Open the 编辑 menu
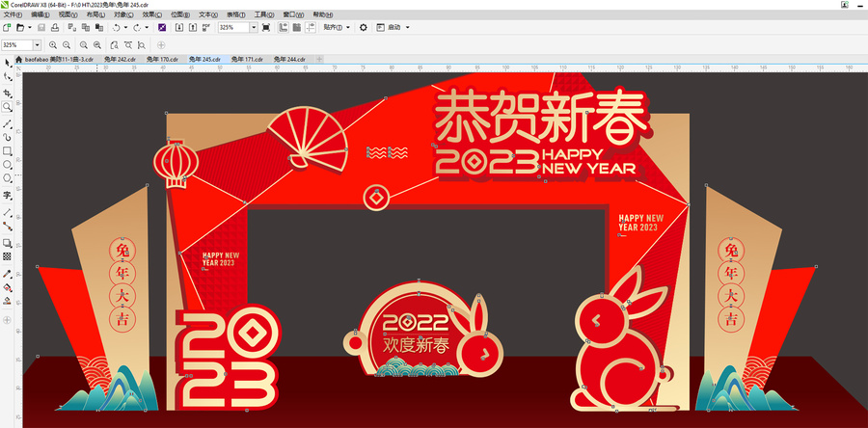 (x=40, y=14)
